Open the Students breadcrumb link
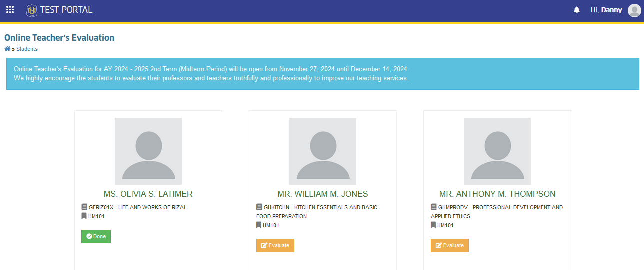 [27, 49]
